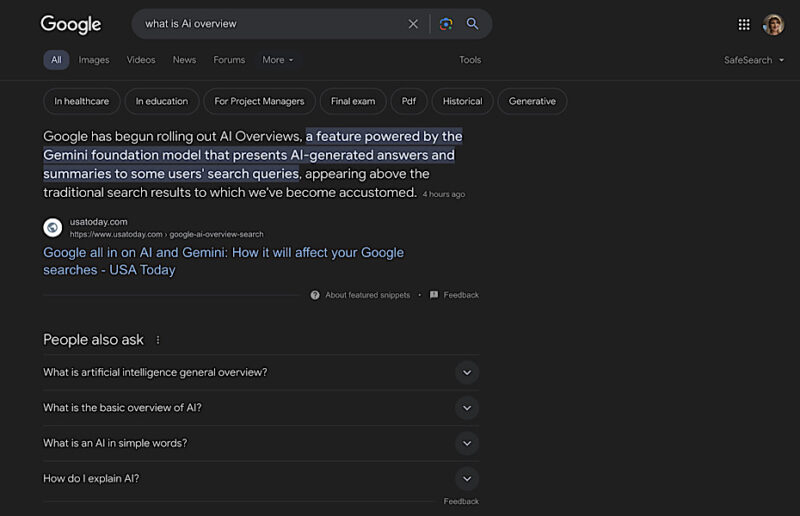Screen dimensions: 800x516
Task: Click the snippet Feedback flag icon
Action: point(434,295)
